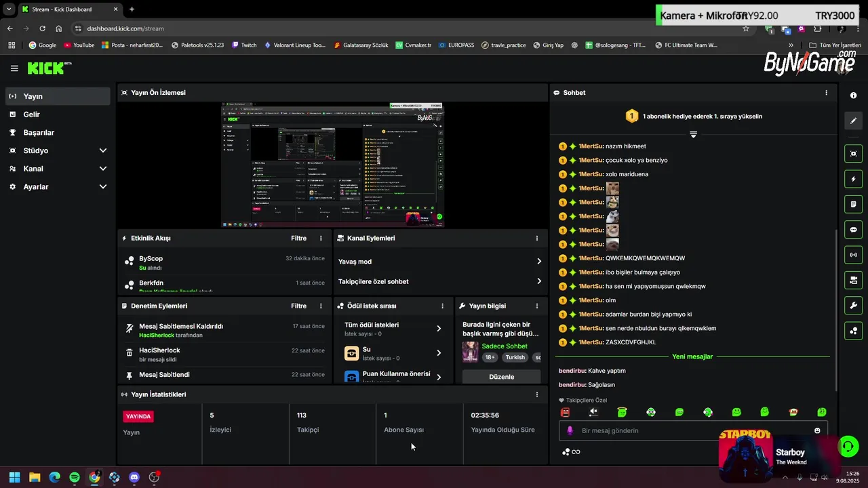Screen dimensions: 868x488
Task: Open the Twitch bookmark
Action: pos(244,45)
